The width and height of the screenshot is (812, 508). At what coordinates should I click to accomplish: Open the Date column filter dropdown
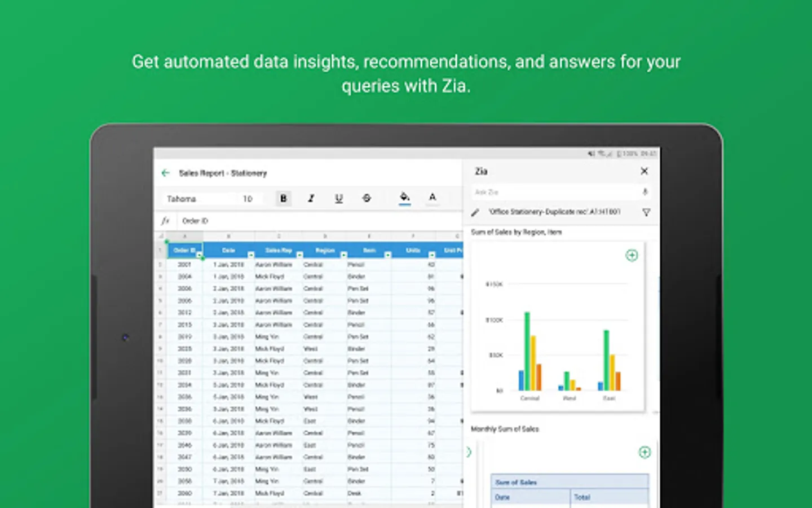coord(251,255)
